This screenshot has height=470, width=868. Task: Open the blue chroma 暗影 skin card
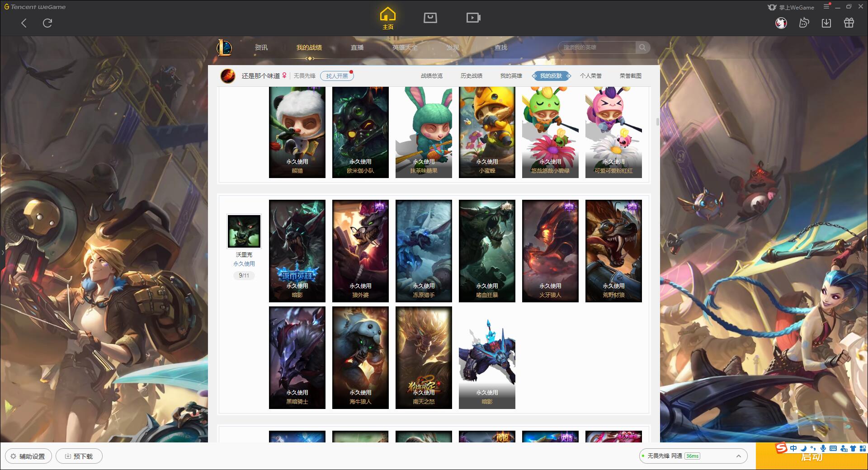tap(487, 357)
